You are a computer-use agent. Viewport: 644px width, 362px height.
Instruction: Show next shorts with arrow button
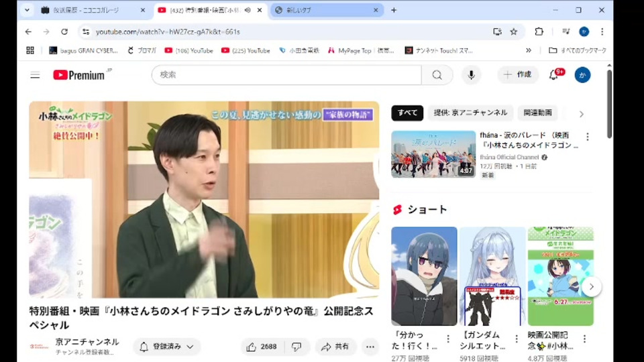coord(592,287)
